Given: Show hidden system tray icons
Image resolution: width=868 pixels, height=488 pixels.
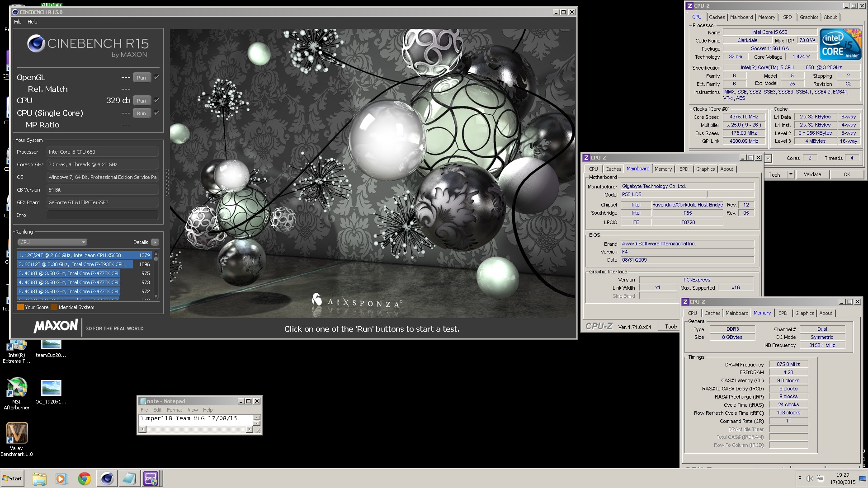Looking at the screenshot, I should [800, 478].
